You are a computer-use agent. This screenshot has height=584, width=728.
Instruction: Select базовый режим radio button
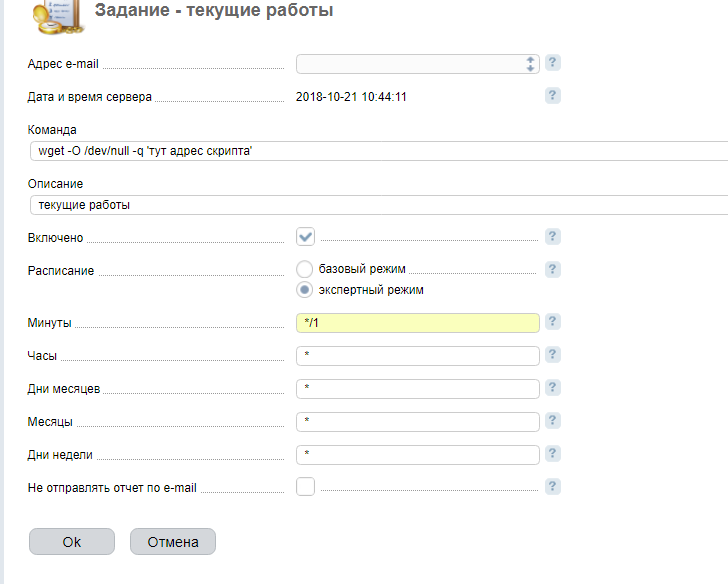click(x=306, y=269)
